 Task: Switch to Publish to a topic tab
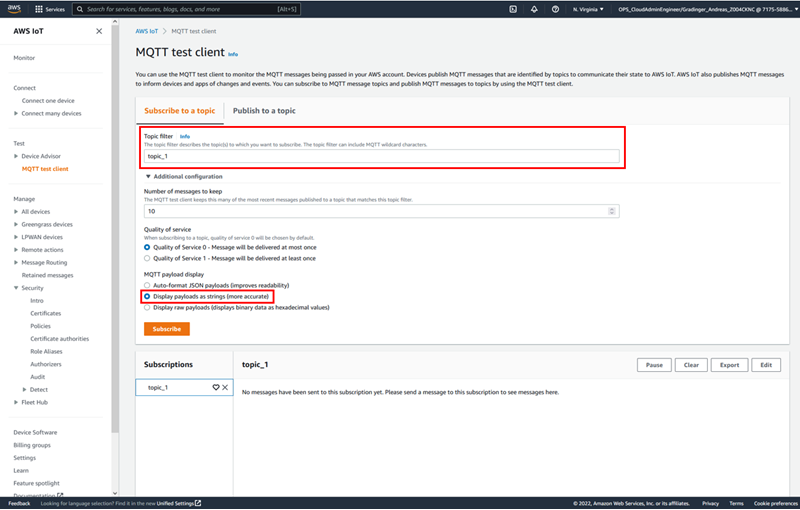tap(264, 111)
